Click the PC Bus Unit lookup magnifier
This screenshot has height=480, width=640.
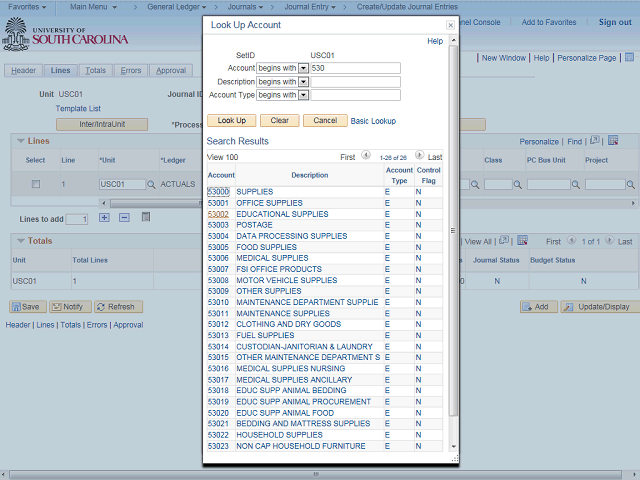coord(576,185)
